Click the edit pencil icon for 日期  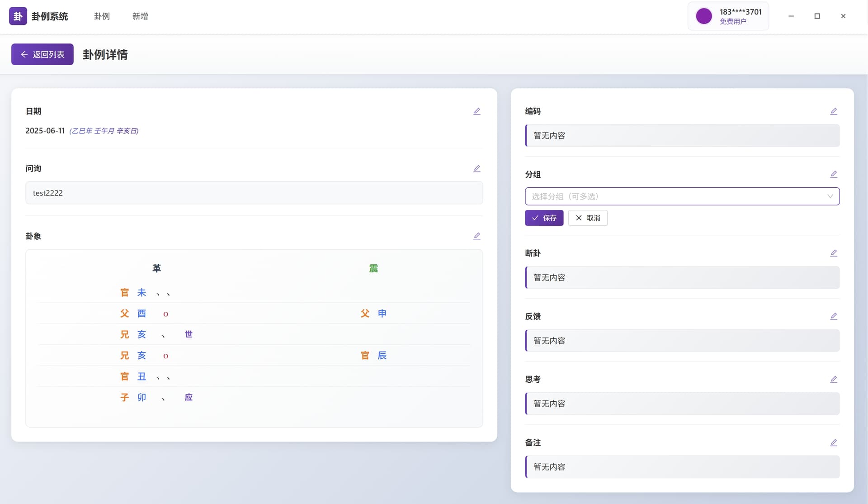point(476,111)
